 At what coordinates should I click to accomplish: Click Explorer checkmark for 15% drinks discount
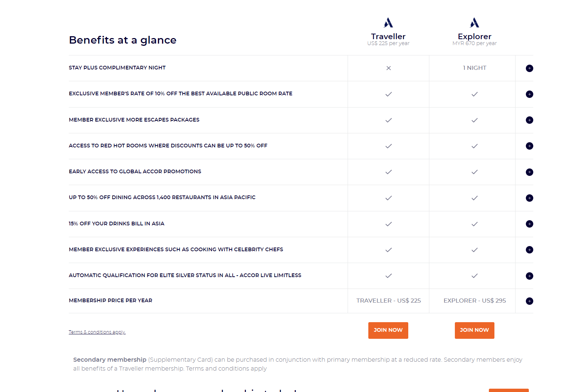pos(474,224)
